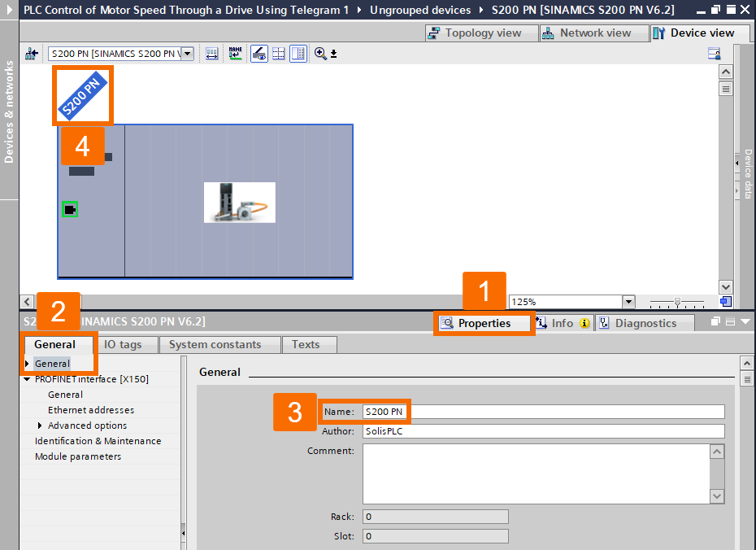The width and height of the screenshot is (756, 550).
Task: Click the project name in breadcrumb
Action: coord(186,10)
